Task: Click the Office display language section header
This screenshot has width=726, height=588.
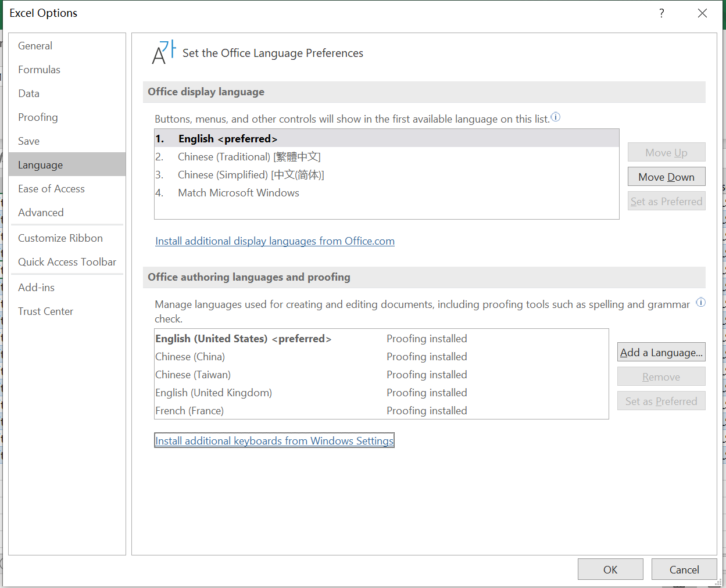Action: click(424, 92)
